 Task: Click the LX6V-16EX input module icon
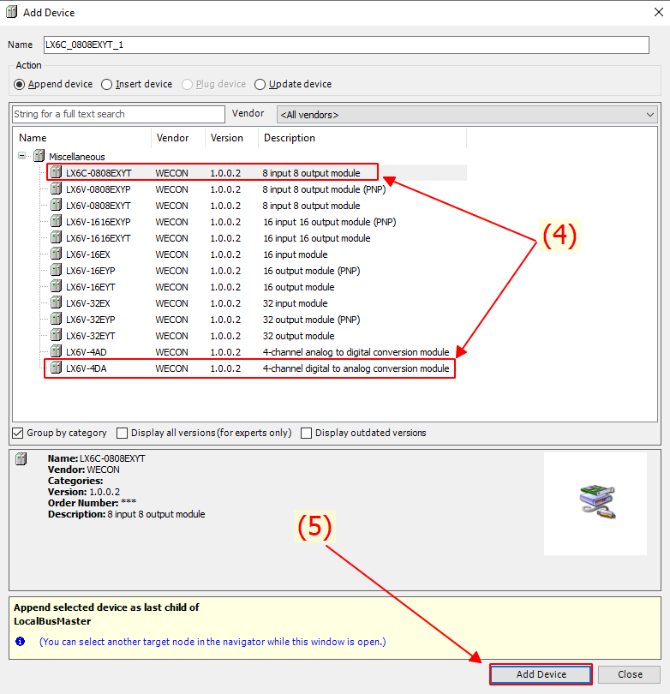[56, 254]
